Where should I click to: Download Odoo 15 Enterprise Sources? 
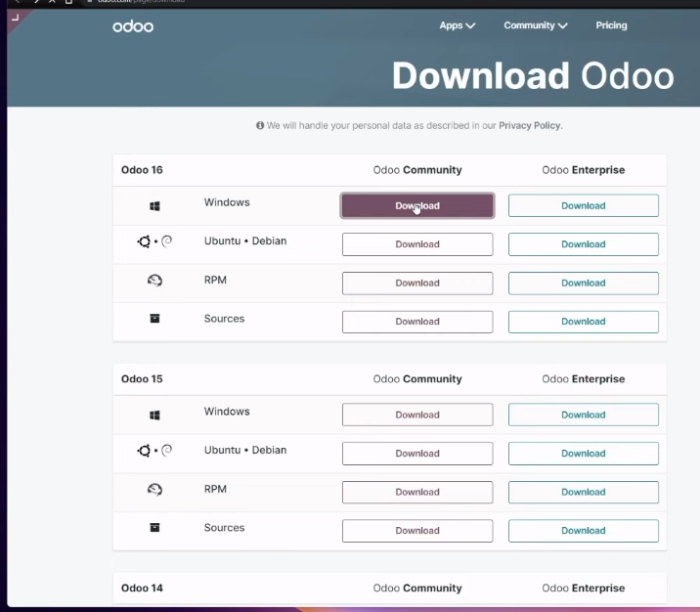(x=584, y=530)
